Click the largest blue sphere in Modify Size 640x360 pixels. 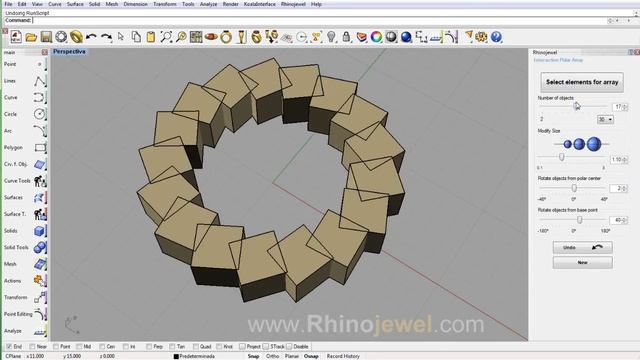pos(594,144)
